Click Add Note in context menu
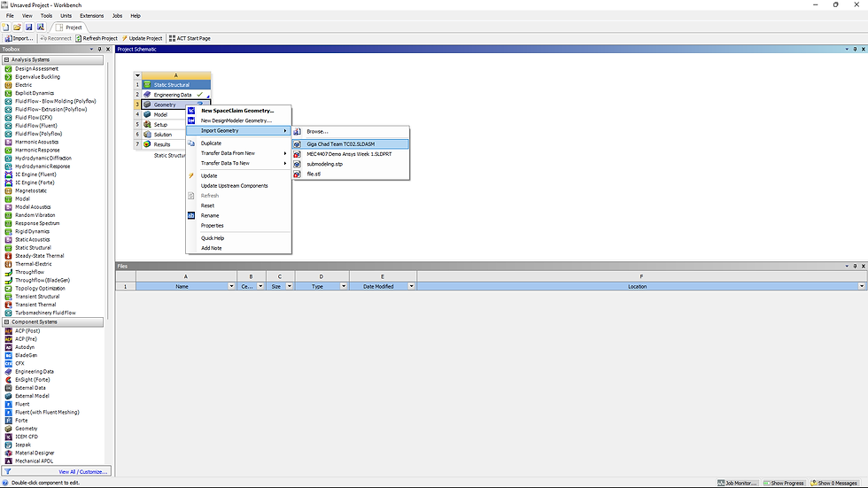The image size is (868, 488). point(238,248)
